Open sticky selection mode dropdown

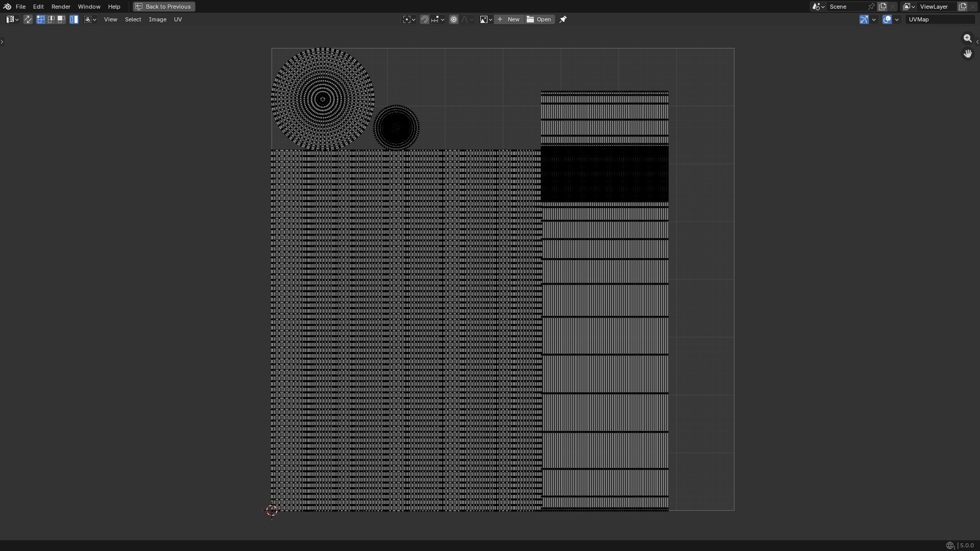(x=90, y=19)
